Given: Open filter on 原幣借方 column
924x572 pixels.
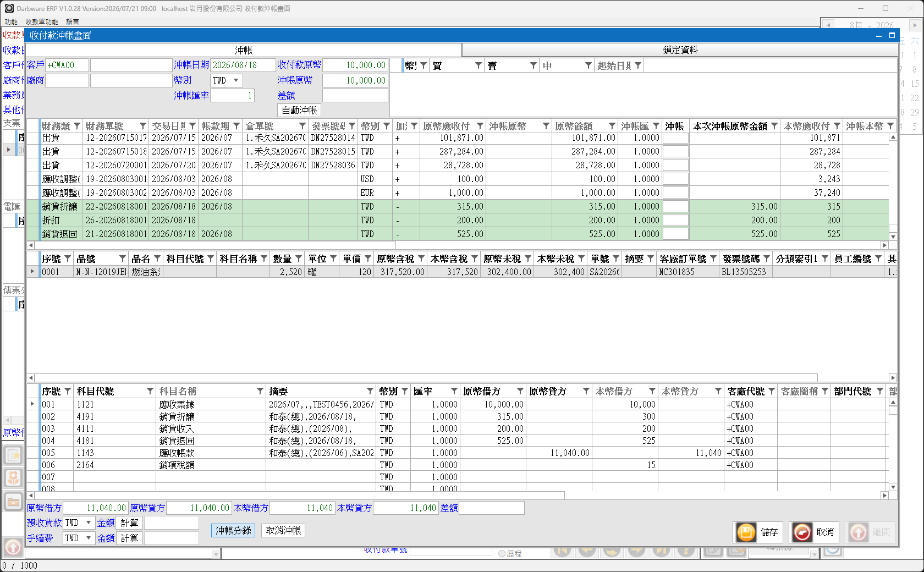Looking at the screenshot, I should pos(520,391).
